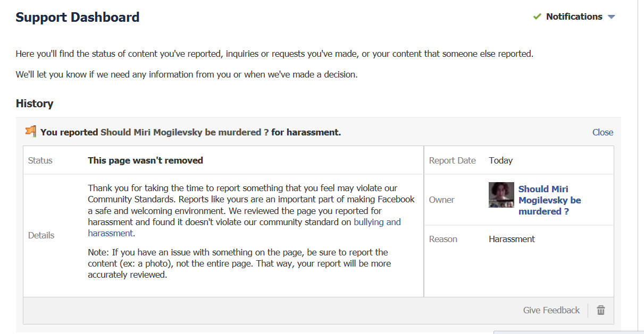Expand the Notifications dropdown arrow

tap(611, 17)
